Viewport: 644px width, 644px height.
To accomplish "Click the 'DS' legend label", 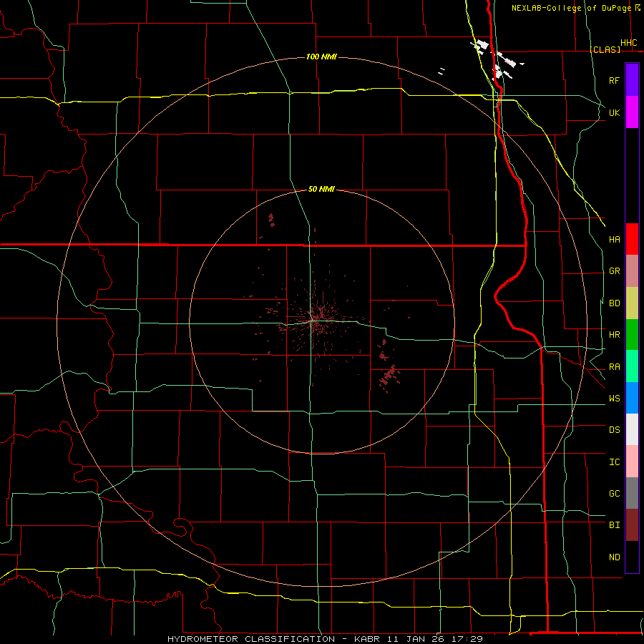I will click(614, 430).
